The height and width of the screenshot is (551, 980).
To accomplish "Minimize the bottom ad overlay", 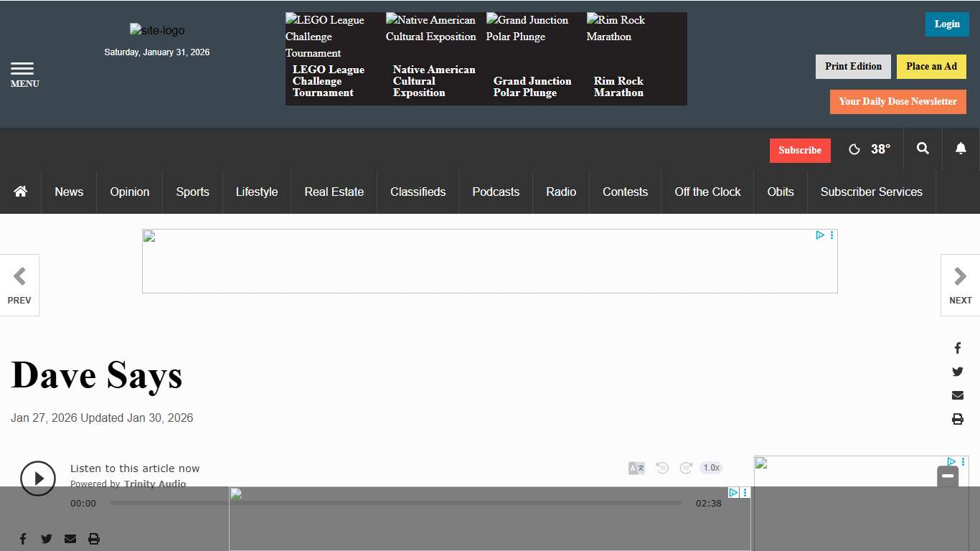I will [x=948, y=476].
